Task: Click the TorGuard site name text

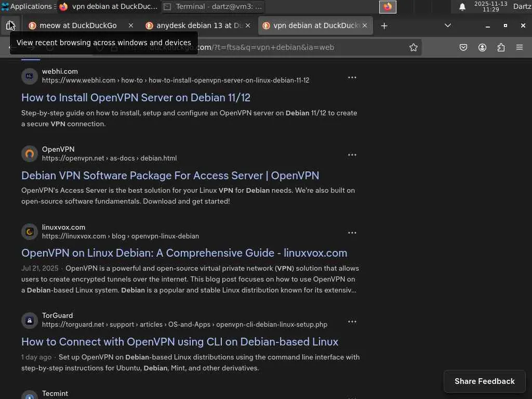Action: [57, 315]
